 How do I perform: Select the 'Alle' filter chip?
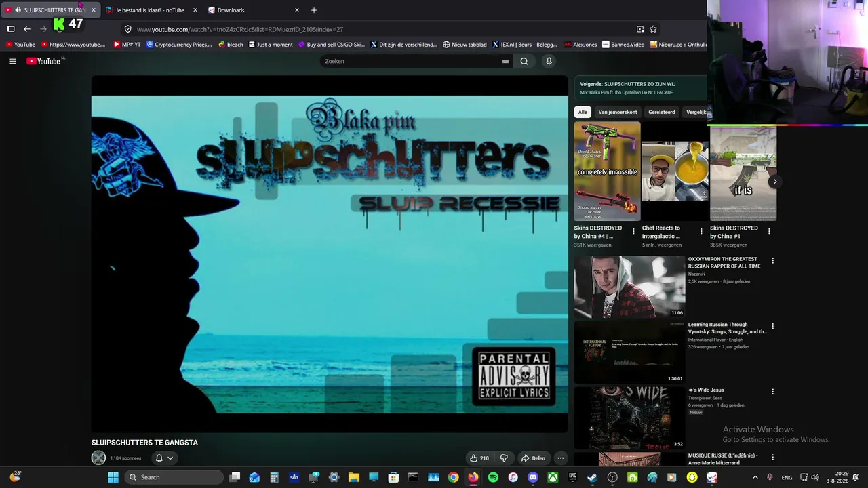[x=583, y=112]
